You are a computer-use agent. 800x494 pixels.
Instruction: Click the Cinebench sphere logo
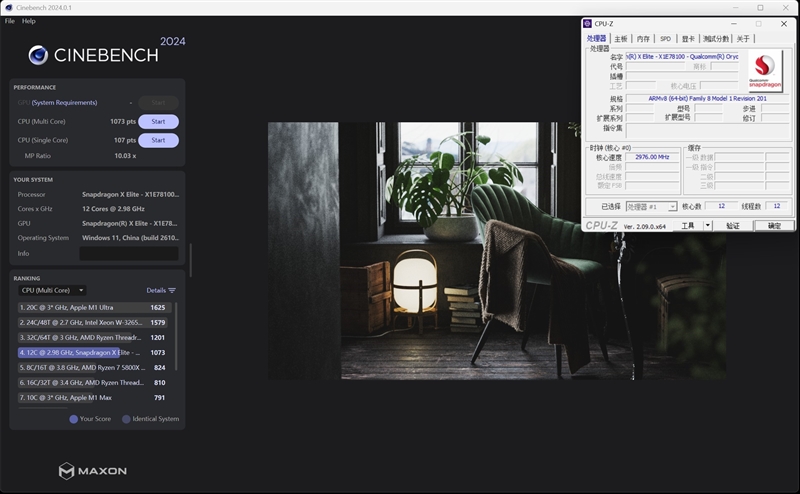(38, 55)
